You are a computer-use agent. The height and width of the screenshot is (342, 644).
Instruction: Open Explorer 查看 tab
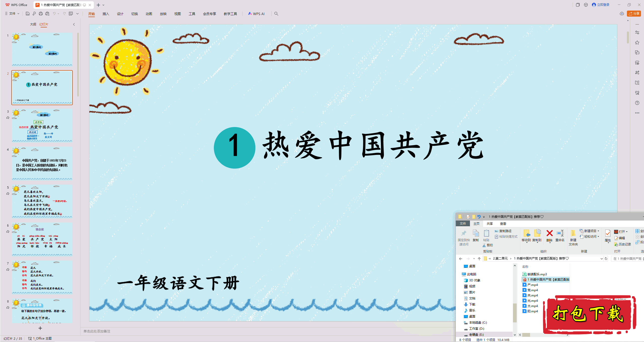[x=503, y=224]
